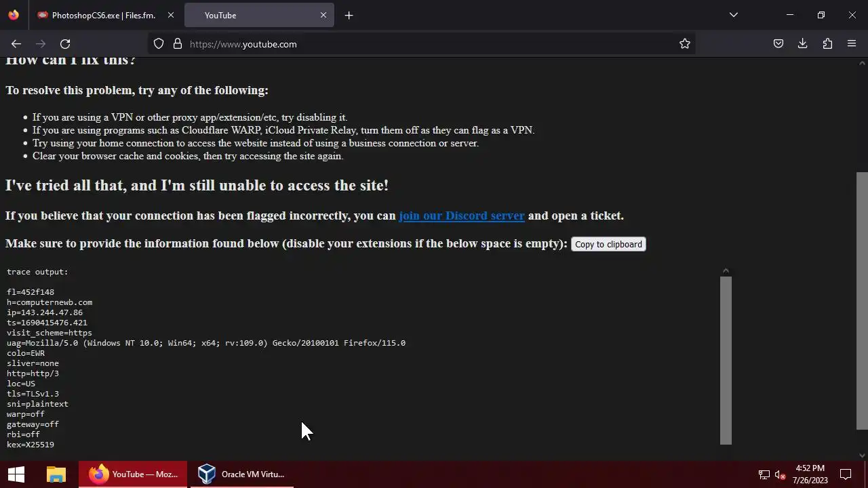The width and height of the screenshot is (868, 488).
Task: View site security padlock info
Action: [x=178, y=44]
